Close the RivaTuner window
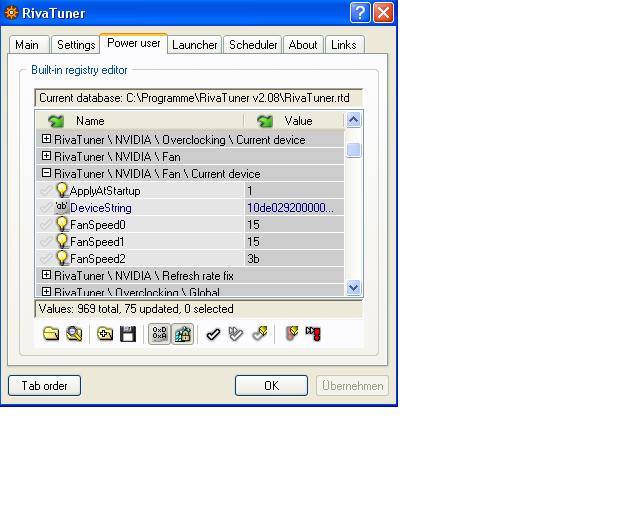This screenshot has height=512, width=640. click(384, 13)
